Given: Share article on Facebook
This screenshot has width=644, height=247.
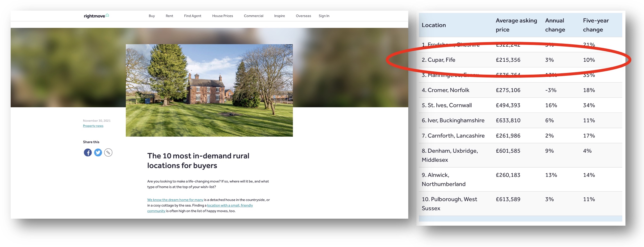Looking at the screenshot, I should click(88, 152).
